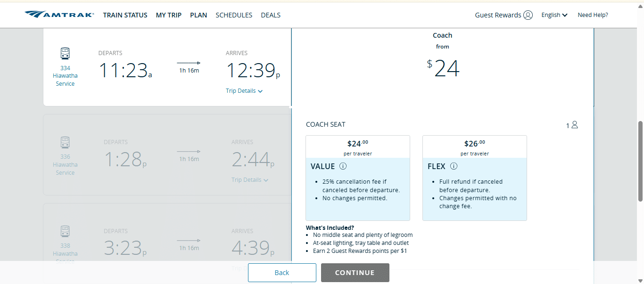This screenshot has height=284, width=644.
Task: Open the VALUE fare info icon
Action: (343, 166)
